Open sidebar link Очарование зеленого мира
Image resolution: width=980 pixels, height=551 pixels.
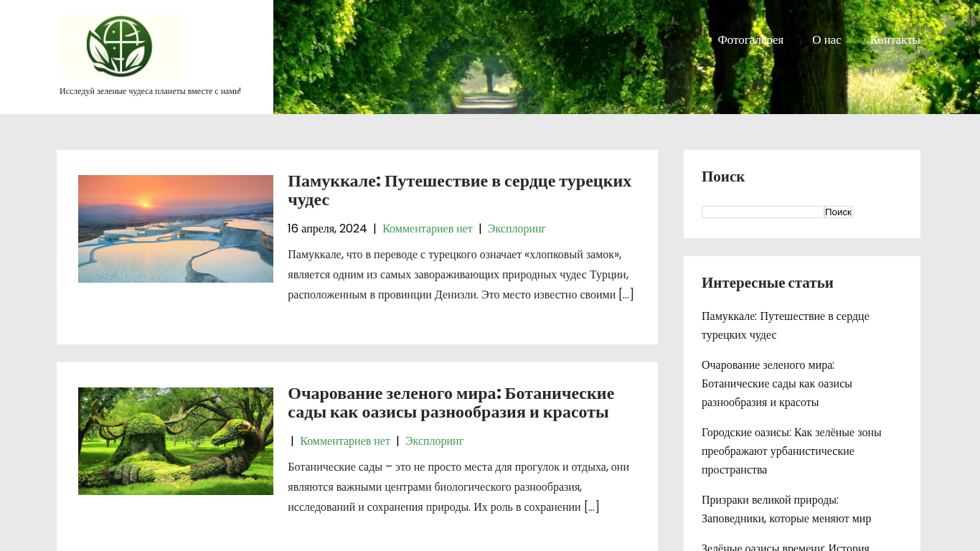click(x=777, y=384)
